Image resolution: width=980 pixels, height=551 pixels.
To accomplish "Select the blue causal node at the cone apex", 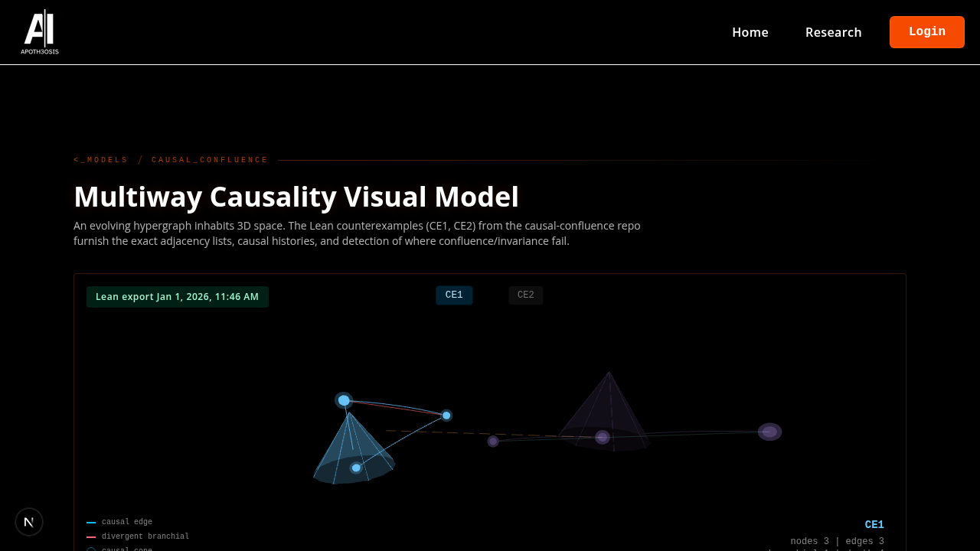I will (344, 399).
